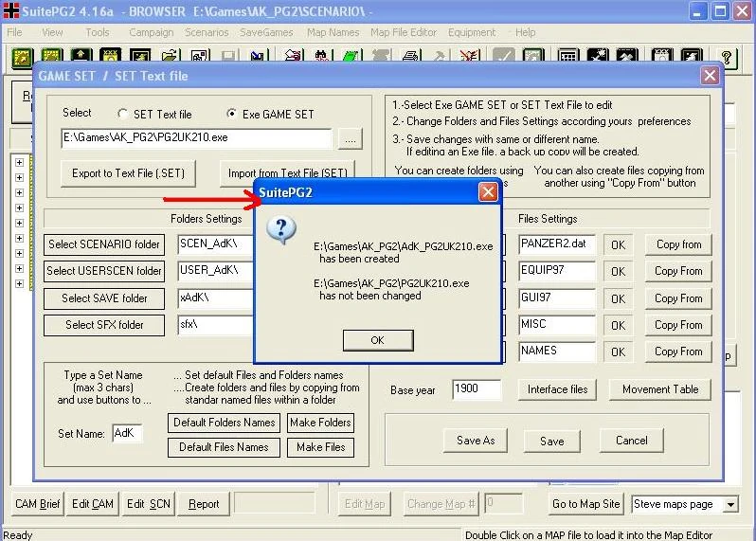The height and width of the screenshot is (541, 756).
Task: Open the View menu
Action: 52,32
